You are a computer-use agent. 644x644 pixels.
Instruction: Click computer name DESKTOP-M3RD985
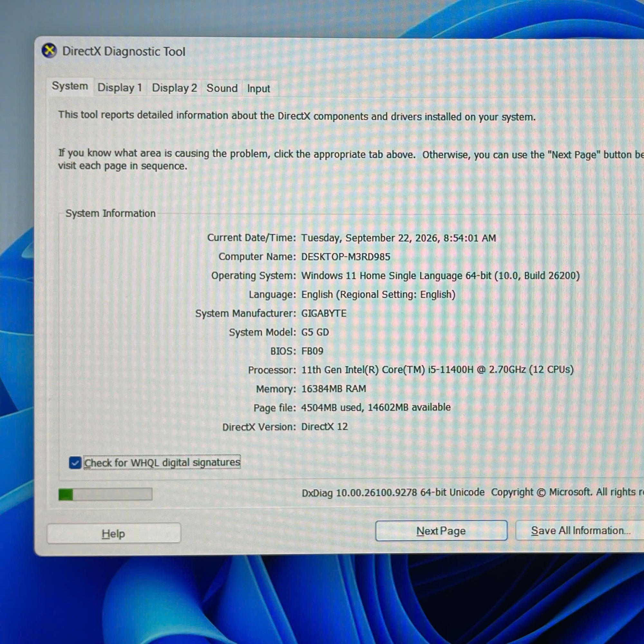(346, 257)
